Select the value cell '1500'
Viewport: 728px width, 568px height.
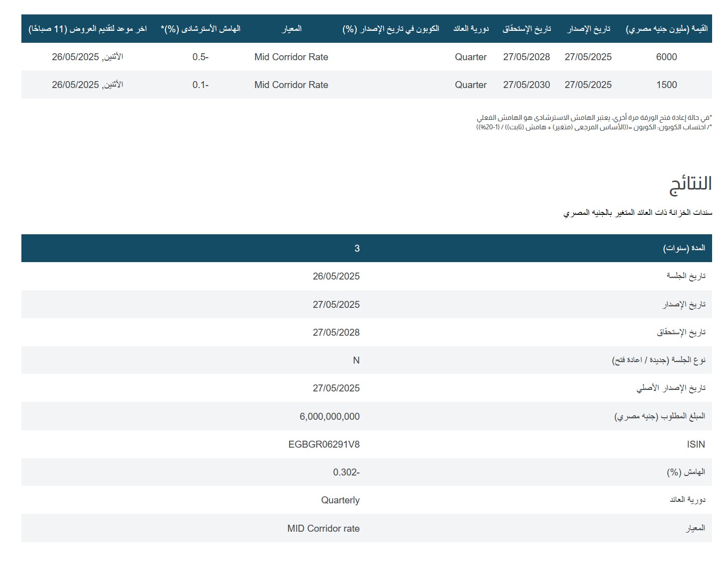pos(666,85)
